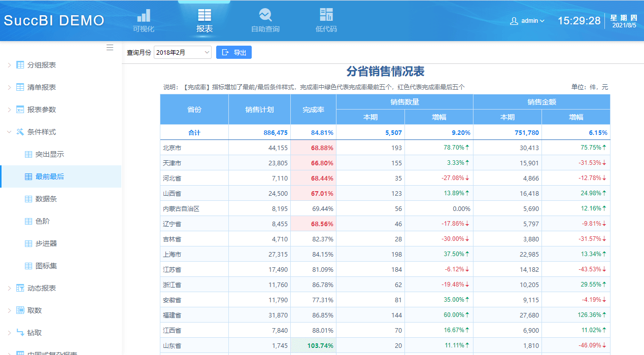This screenshot has height=355, width=644.
Task: Click 山东省's green 103.74% completion cell
Action: pos(313,344)
